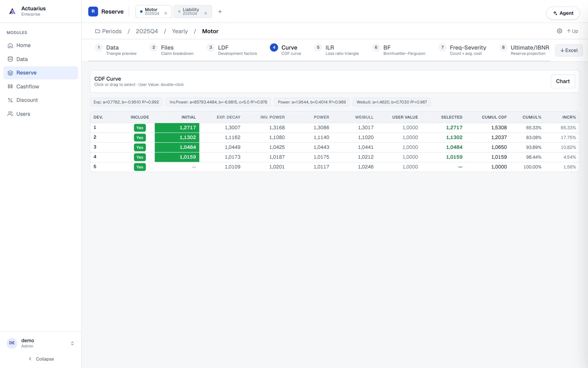The height and width of the screenshot is (368, 588).
Task: Toggle Include Yes for development 3
Action: click(x=140, y=148)
